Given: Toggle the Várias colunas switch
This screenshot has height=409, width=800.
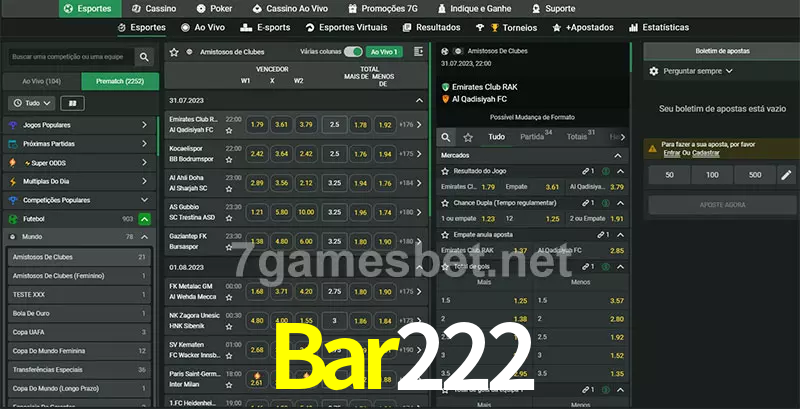Looking at the screenshot, I should point(352,51).
